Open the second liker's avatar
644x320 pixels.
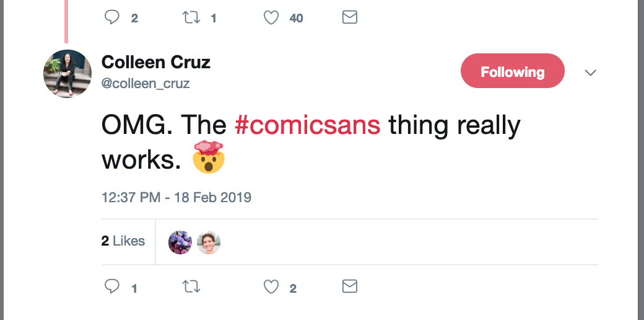pos(209,242)
